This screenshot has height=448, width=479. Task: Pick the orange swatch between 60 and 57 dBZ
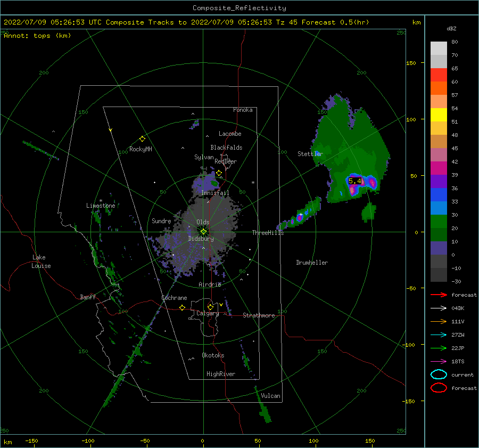[x=439, y=88]
